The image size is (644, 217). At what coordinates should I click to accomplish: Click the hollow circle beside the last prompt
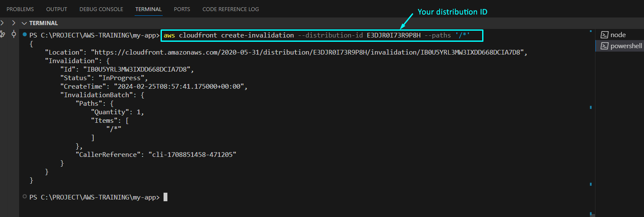(x=25, y=197)
